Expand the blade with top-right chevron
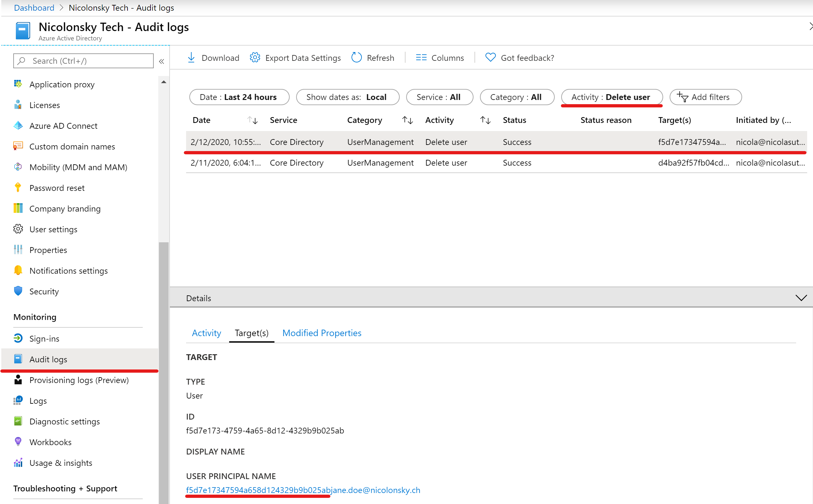Screen dimensions: 813x504 click(810, 26)
